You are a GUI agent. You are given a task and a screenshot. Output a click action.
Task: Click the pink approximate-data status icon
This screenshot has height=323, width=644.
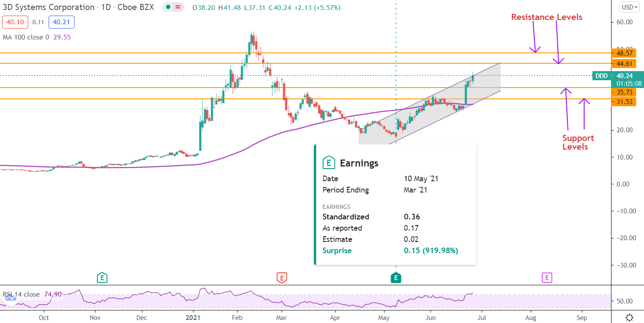point(178,8)
